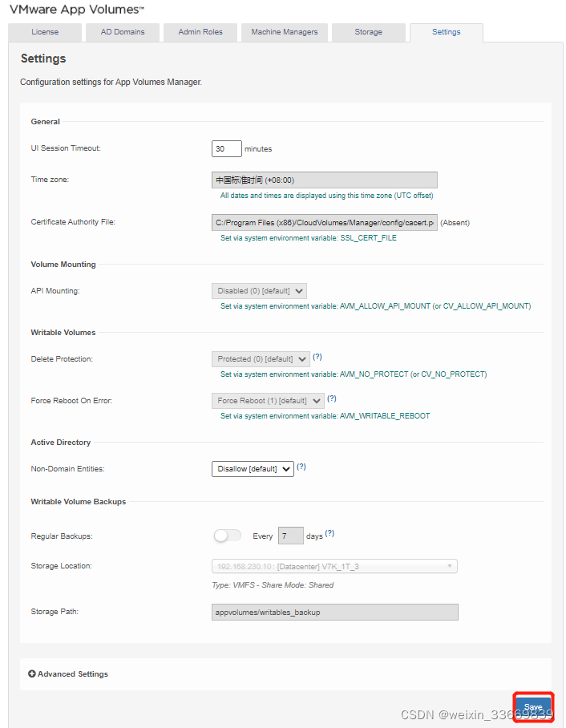Open the Storage tab

[x=368, y=32]
